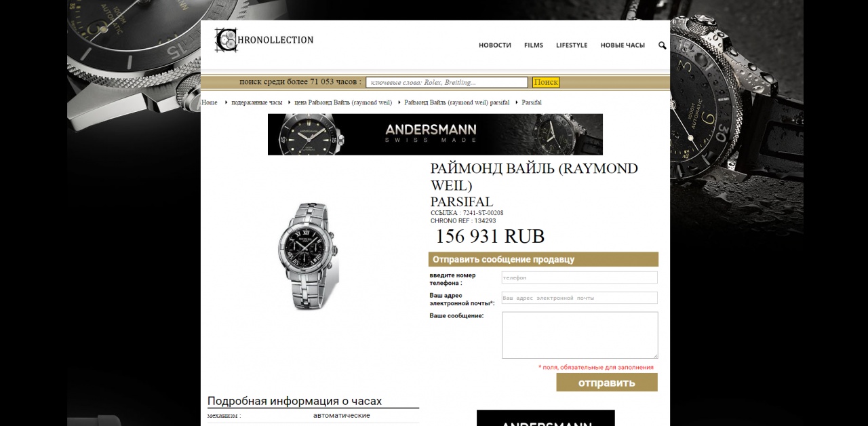Click the magnifier search icon in header
The width and height of the screenshot is (868, 426).
click(662, 45)
